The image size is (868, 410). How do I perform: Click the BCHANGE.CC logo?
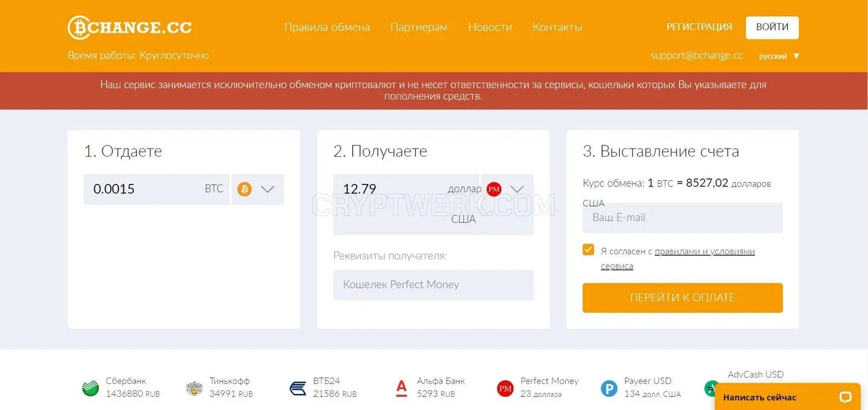pyautogui.click(x=130, y=28)
